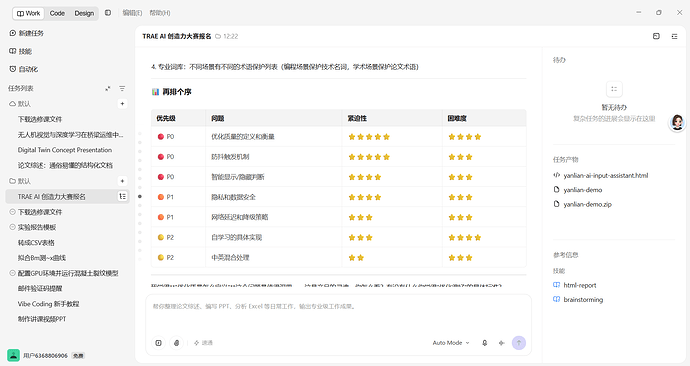The width and height of the screenshot is (690, 366).
Task: Open Vibe Coding 新手教程 task
Action: 48,304
